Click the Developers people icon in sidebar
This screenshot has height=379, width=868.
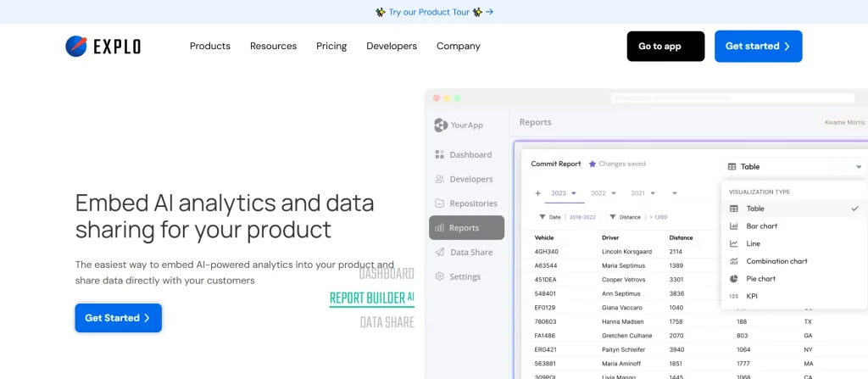click(x=440, y=180)
